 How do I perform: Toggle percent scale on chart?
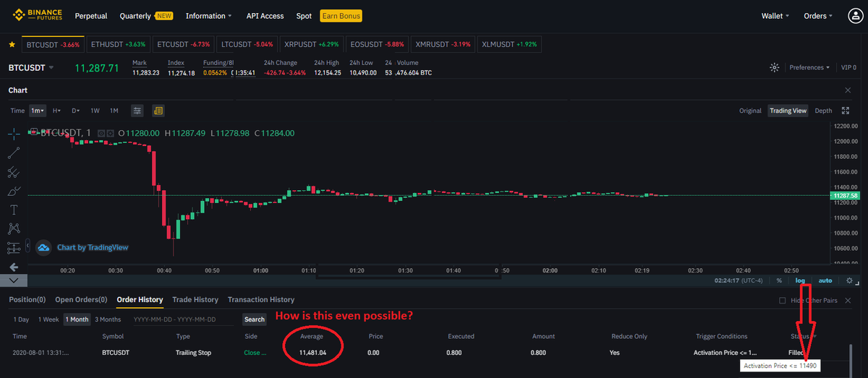[x=779, y=280]
